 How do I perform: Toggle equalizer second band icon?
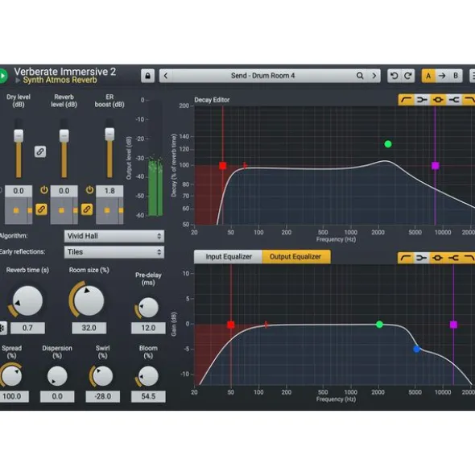pyautogui.click(x=422, y=258)
